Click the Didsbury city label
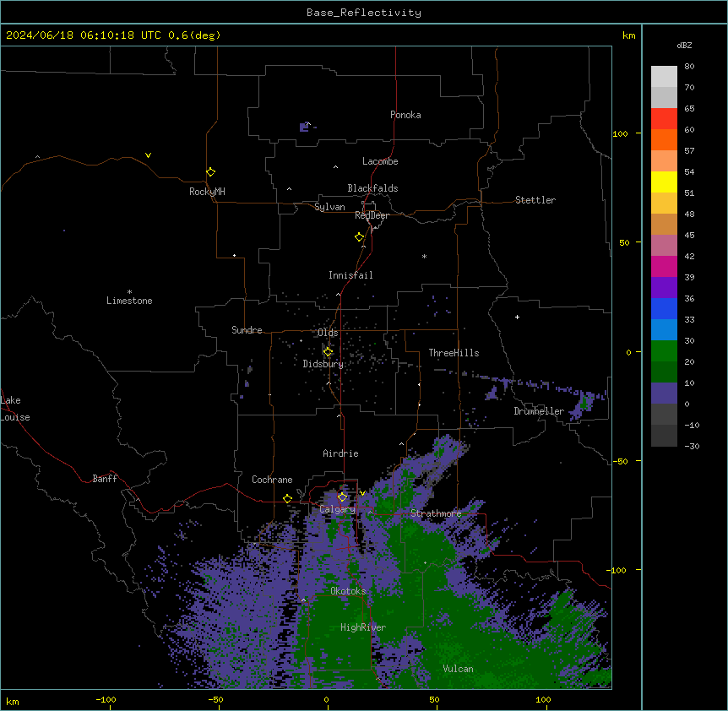 pyautogui.click(x=323, y=364)
